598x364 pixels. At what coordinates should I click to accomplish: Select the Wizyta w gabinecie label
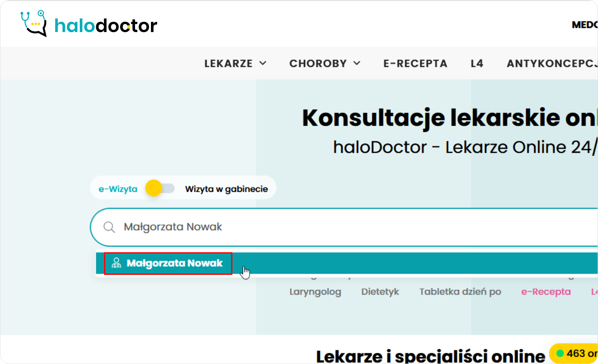point(226,189)
